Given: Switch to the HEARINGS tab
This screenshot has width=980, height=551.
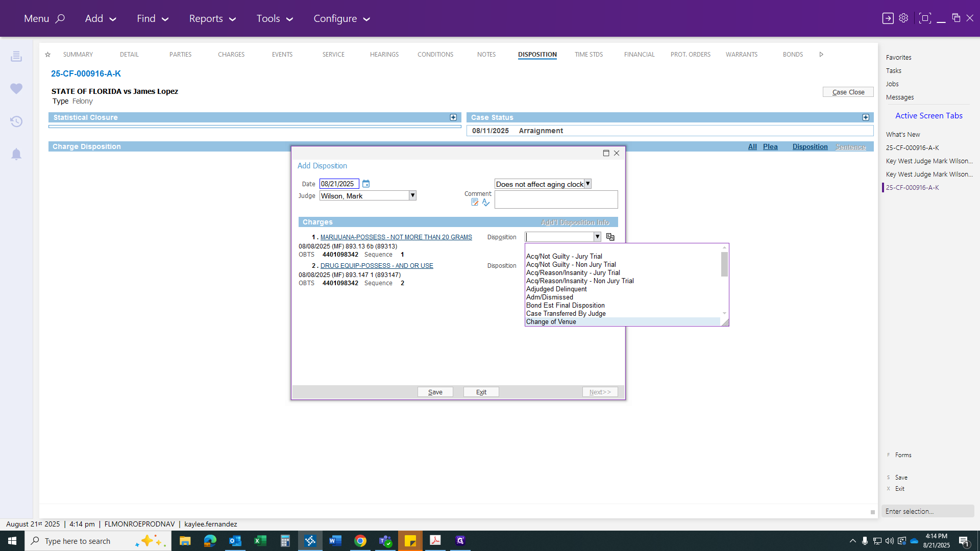Looking at the screenshot, I should pyautogui.click(x=384, y=55).
